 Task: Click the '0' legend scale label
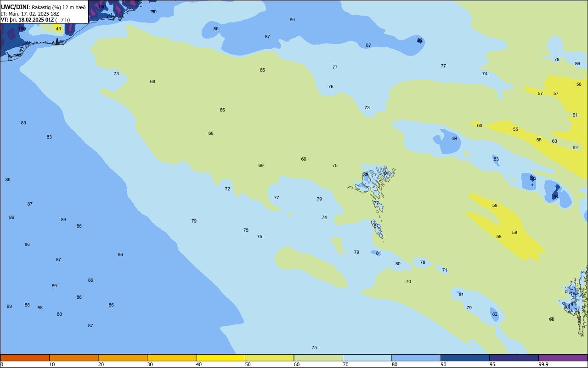tap(2, 364)
